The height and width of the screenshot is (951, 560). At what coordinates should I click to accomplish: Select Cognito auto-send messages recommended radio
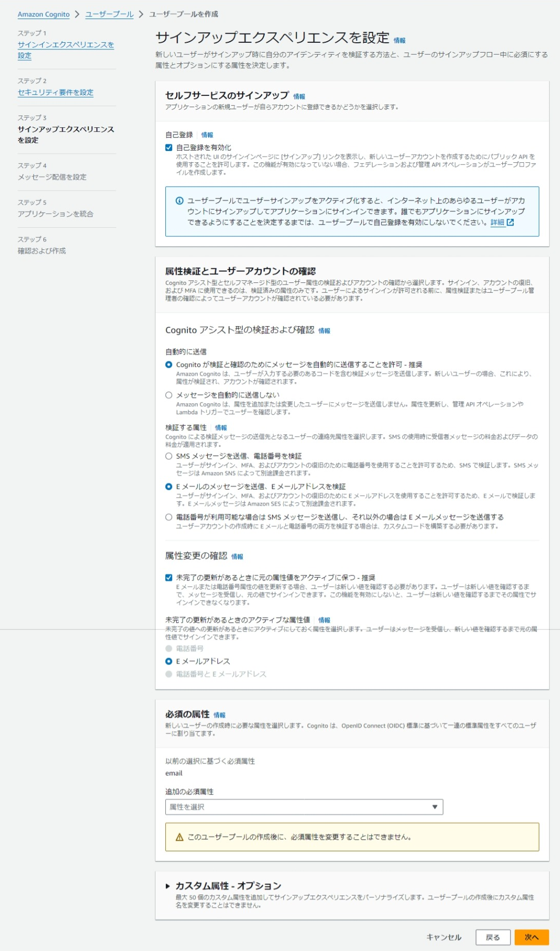click(x=168, y=365)
